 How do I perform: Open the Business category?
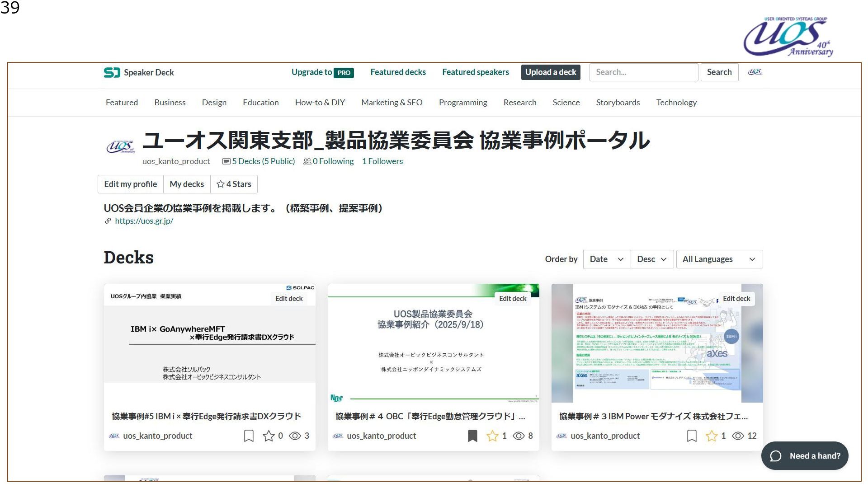click(x=170, y=103)
